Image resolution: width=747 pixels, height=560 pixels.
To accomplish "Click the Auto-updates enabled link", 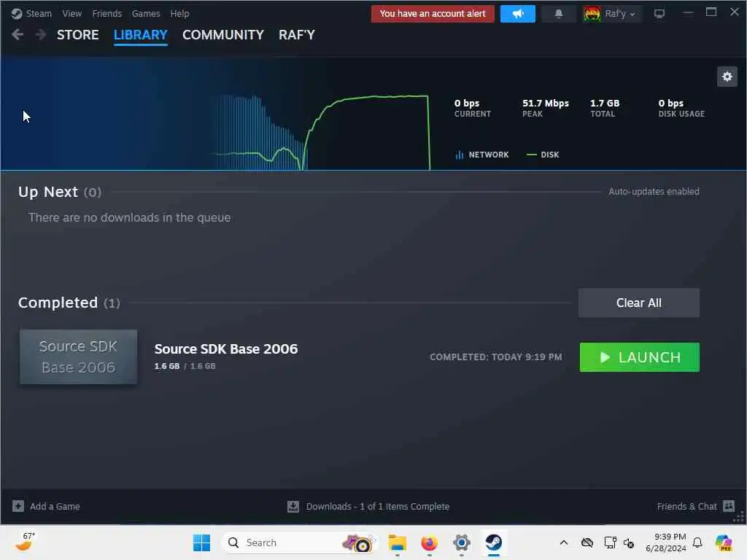I will 654,192.
